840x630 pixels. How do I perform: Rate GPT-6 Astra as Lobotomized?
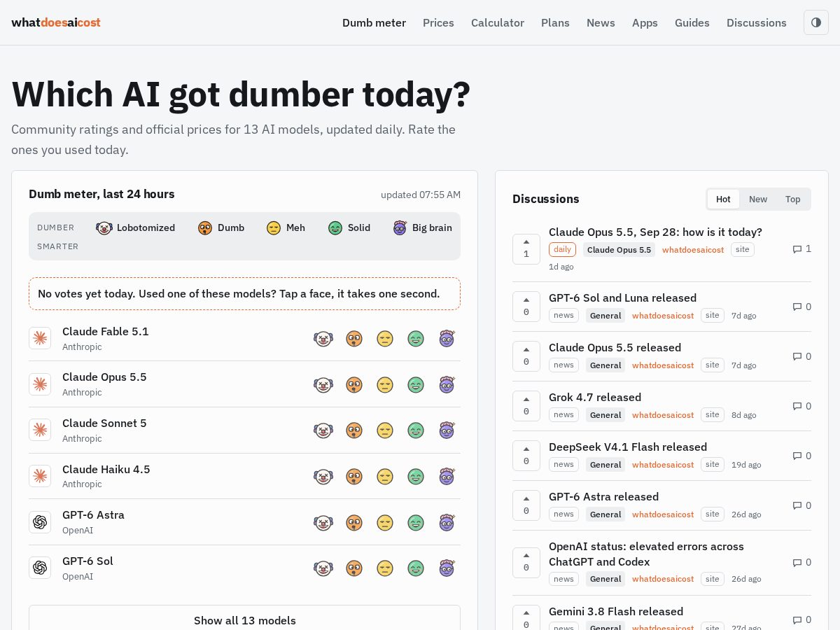tap(323, 523)
